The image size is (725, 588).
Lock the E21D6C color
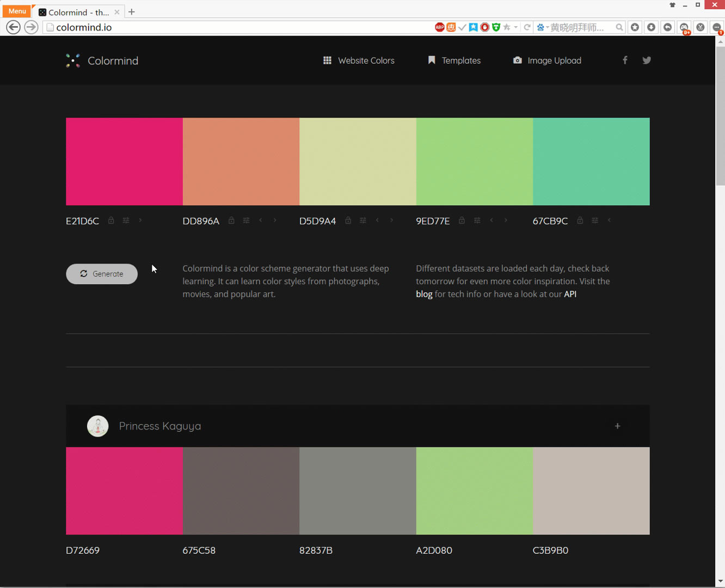click(111, 220)
